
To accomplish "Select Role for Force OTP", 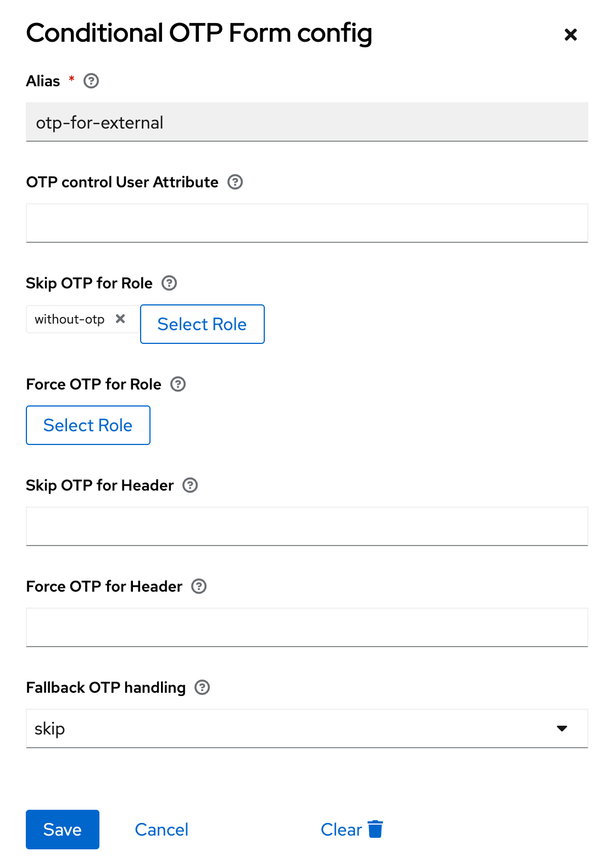I will click(x=88, y=425).
